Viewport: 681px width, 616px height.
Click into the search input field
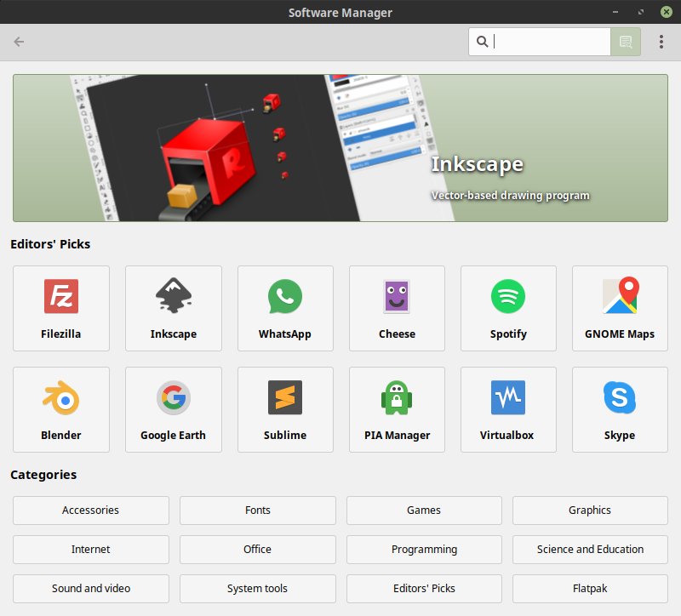pos(540,42)
